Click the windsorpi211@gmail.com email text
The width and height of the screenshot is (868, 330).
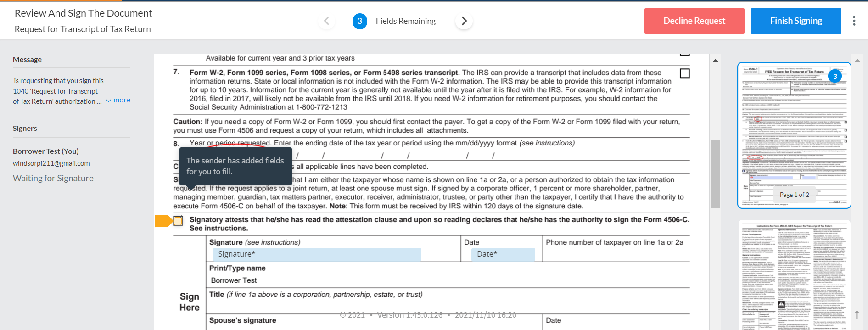coord(51,163)
